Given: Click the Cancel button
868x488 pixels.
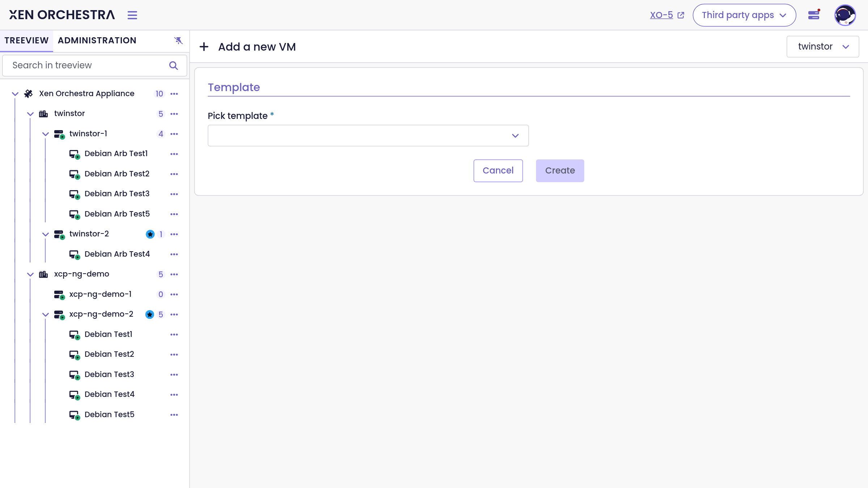Looking at the screenshot, I should click(x=498, y=171).
